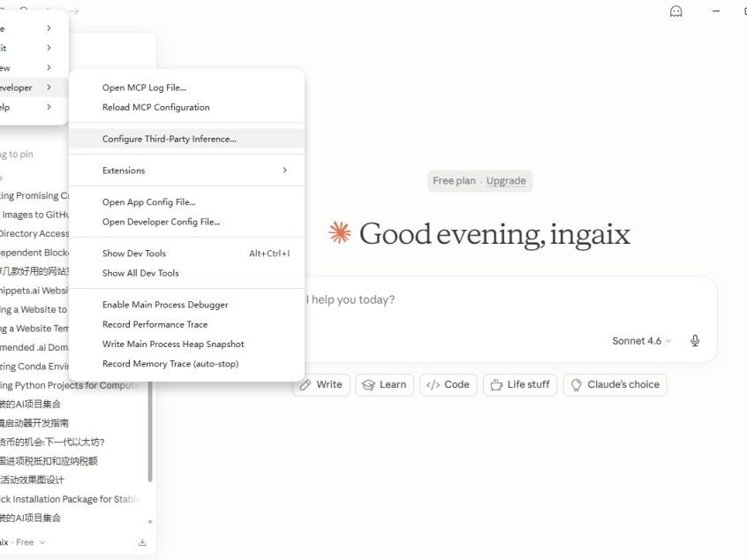Click the download icon in sidebar footer

click(x=142, y=542)
